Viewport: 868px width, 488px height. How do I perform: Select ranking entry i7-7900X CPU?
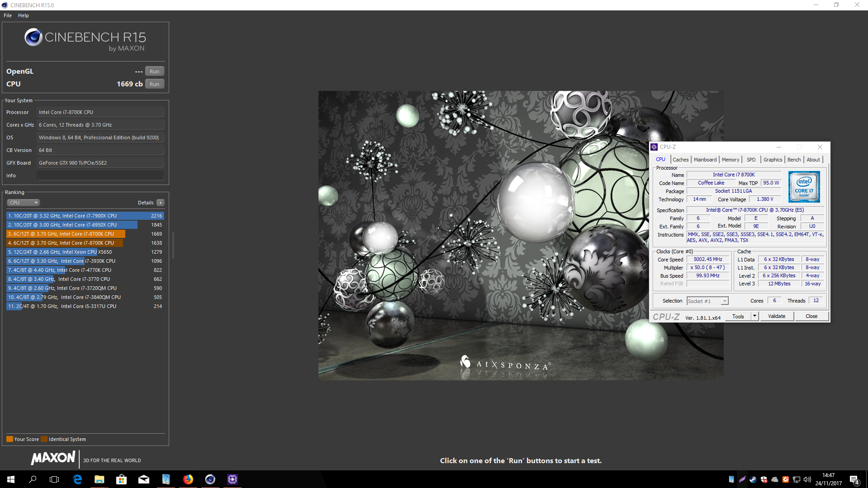click(85, 216)
